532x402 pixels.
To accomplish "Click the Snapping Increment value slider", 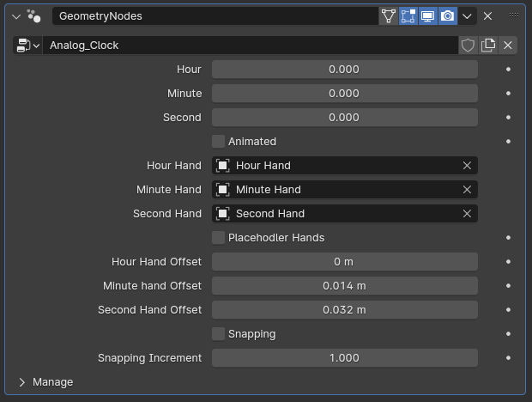I will tap(344, 358).
